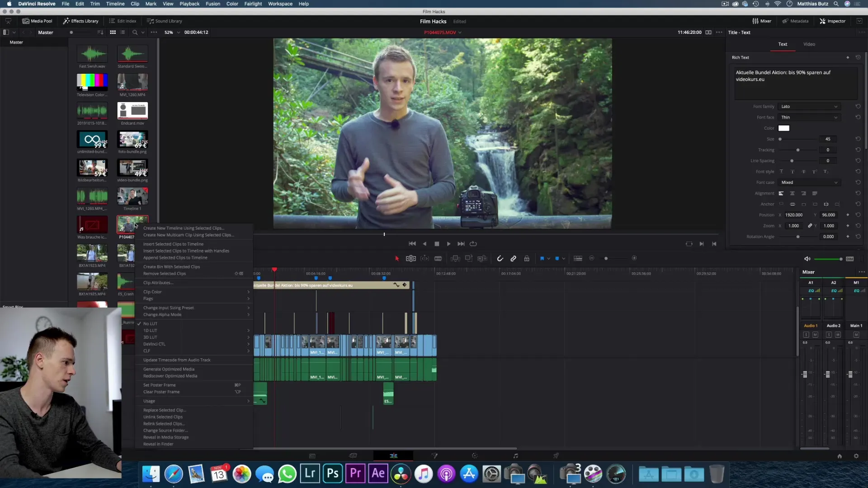
Task: Click the timeline zoom-in plus icon
Action: 634,258
